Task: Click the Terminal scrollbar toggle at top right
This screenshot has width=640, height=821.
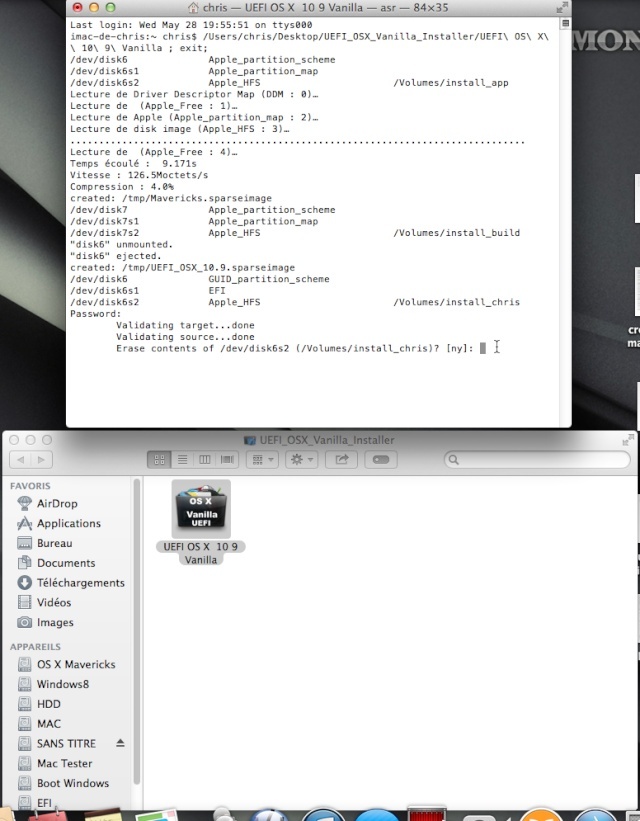Action: (565, 23)
